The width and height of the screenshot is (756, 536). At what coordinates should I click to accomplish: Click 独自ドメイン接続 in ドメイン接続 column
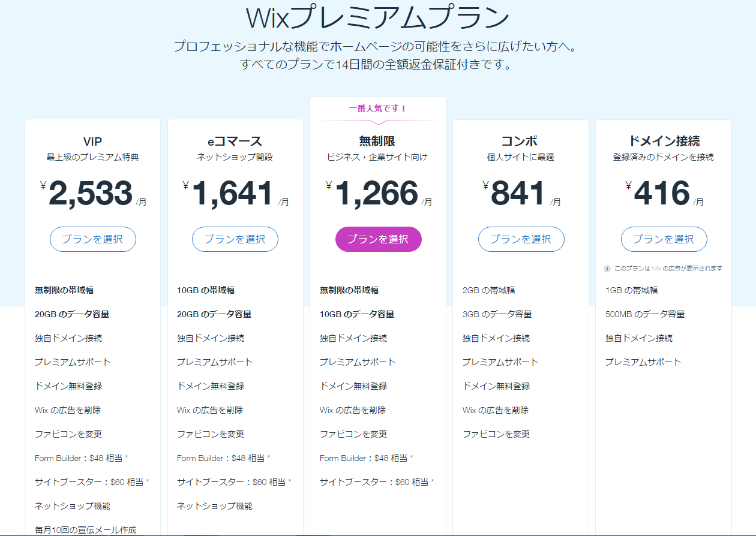click(x=639, y=338)
